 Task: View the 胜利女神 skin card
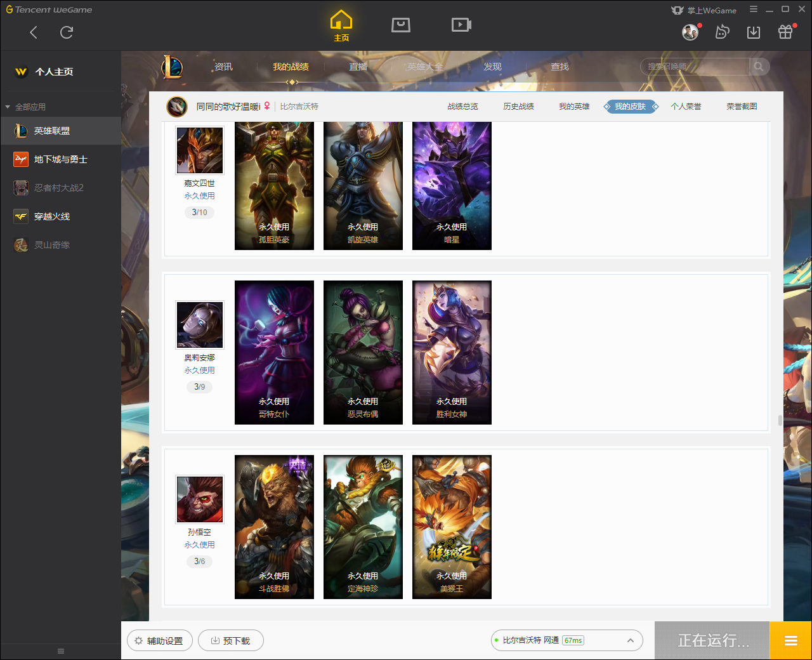tap(452, 352)
